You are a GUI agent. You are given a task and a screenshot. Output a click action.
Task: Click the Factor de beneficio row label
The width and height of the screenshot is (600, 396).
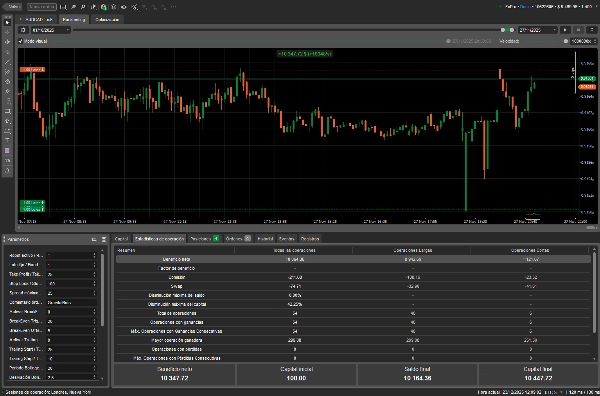(x=176, y=268)
